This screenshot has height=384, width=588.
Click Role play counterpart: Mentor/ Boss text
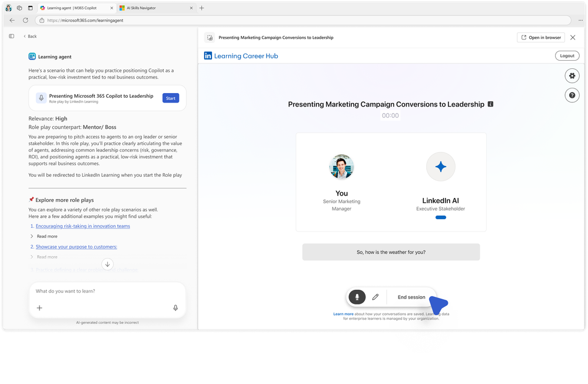click(72, 127)
